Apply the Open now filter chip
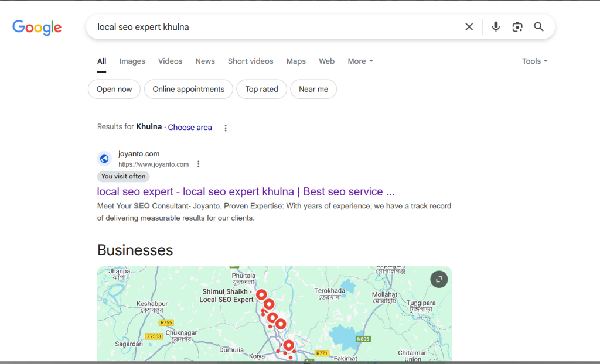 pyautogui.click(x=114, y=89)
